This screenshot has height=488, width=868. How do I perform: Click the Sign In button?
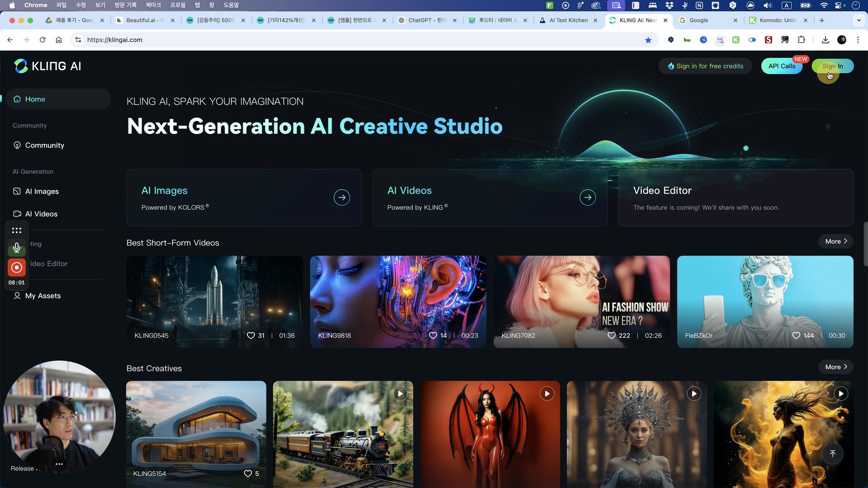[833, 66]
